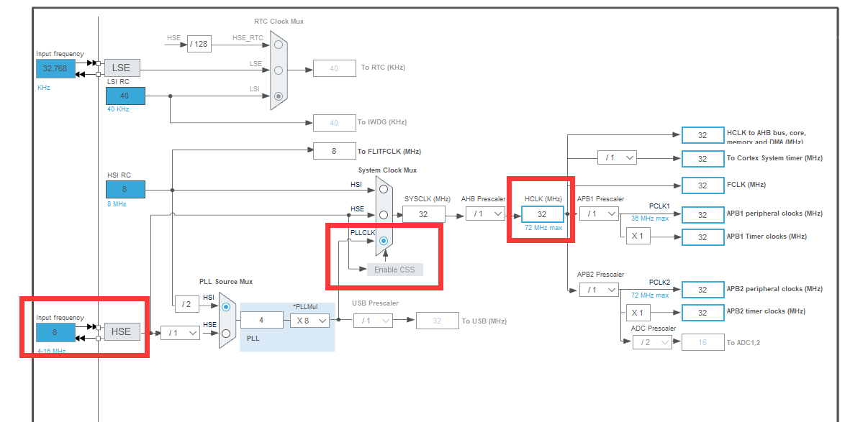
Task: Click the PCLK1 label
Action: (659, 206)
